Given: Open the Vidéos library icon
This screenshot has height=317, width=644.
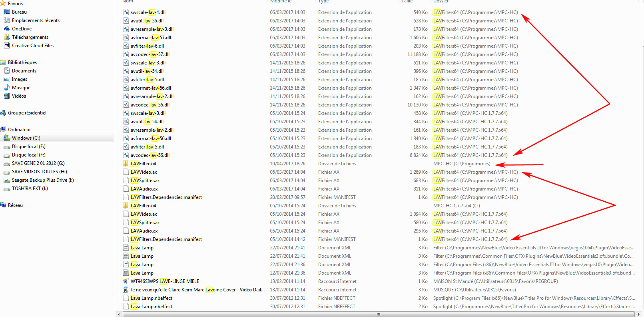Looking at the screenshot, I should tap(7, 96).
